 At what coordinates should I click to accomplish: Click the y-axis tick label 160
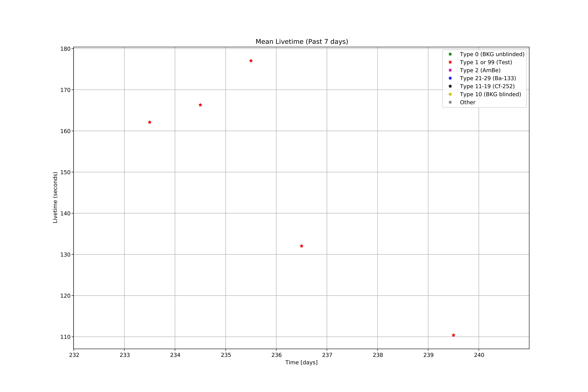click(x=65, y=131)
